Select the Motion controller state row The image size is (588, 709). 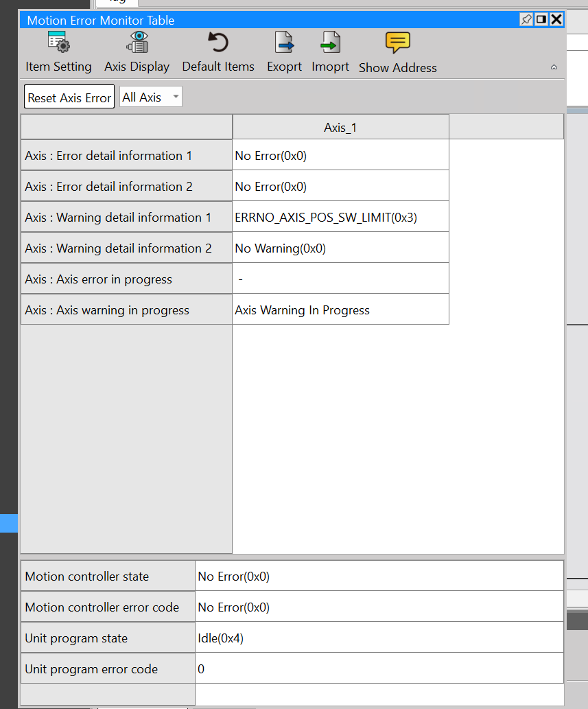click(108, 577)
